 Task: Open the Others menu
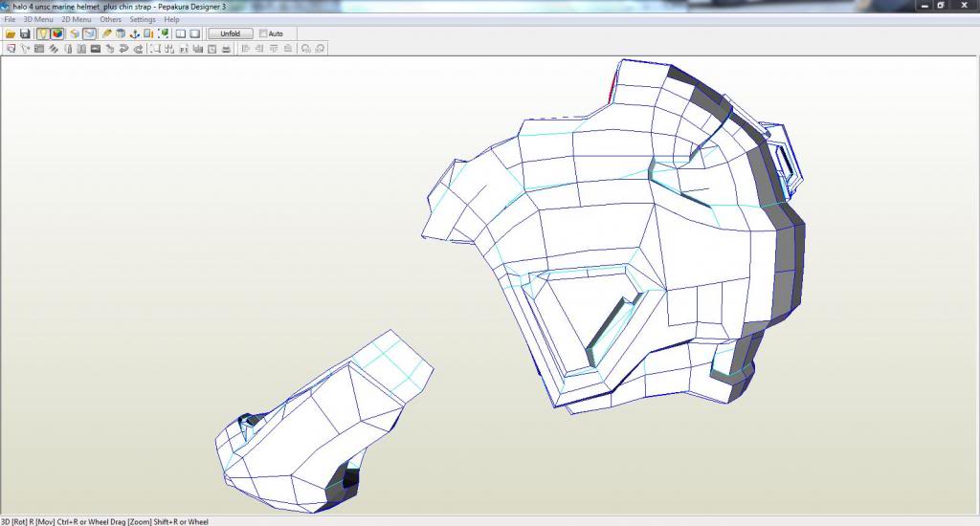click(111, 19)
